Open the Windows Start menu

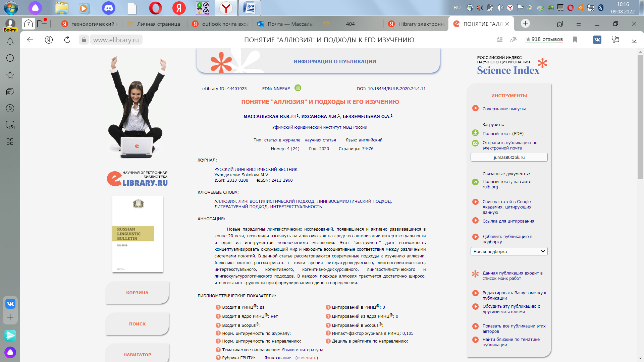pos(11,8)
